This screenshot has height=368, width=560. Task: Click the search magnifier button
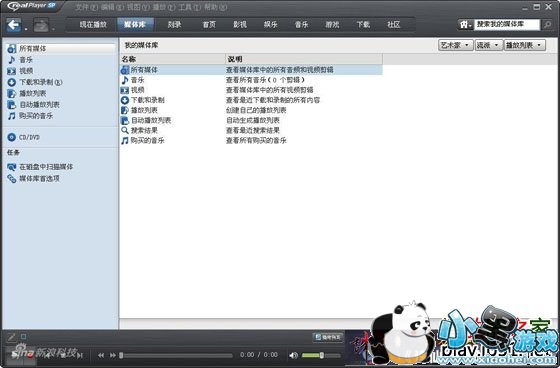(547, 25)
